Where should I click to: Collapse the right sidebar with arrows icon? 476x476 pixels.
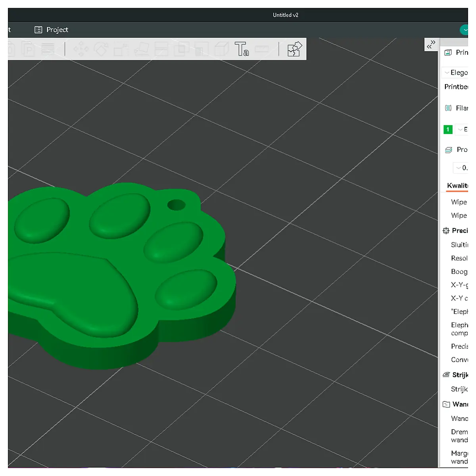click(x=431, y=44)
